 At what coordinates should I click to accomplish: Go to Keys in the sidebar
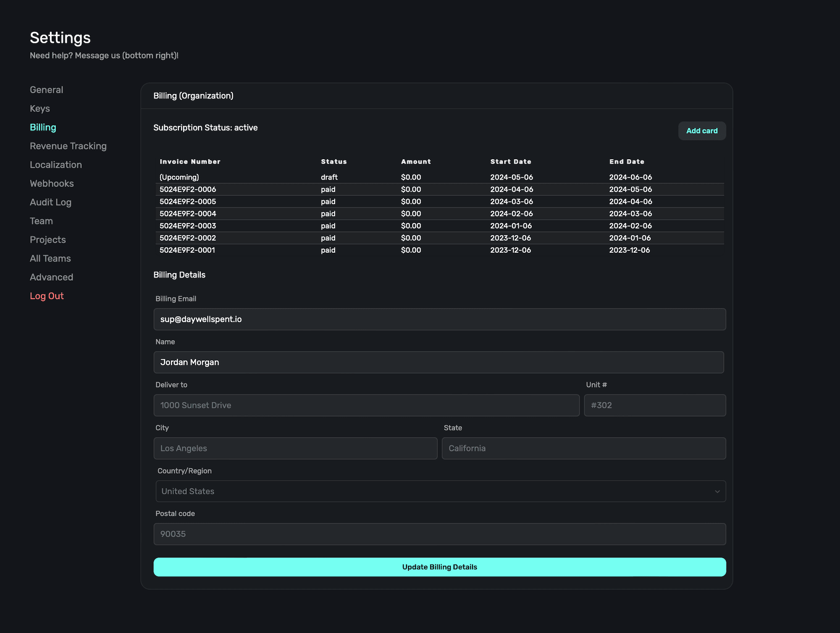pos(40,108)
